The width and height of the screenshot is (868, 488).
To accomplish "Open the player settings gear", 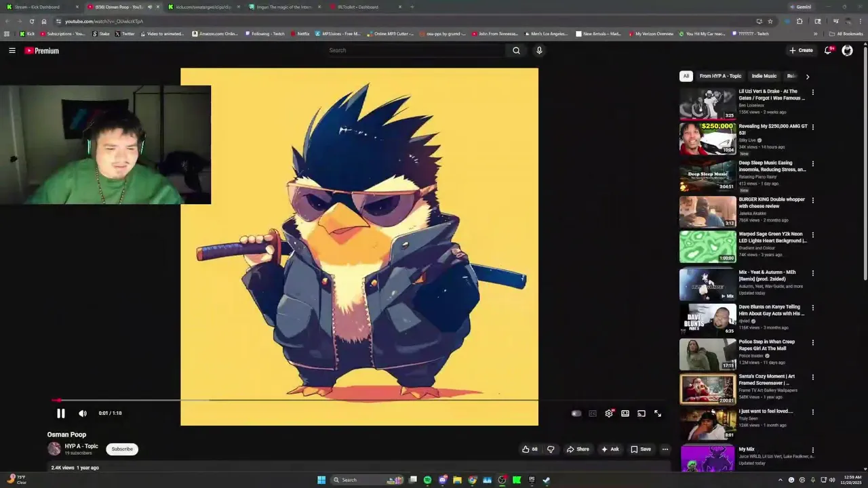I will tap(609, 413).
